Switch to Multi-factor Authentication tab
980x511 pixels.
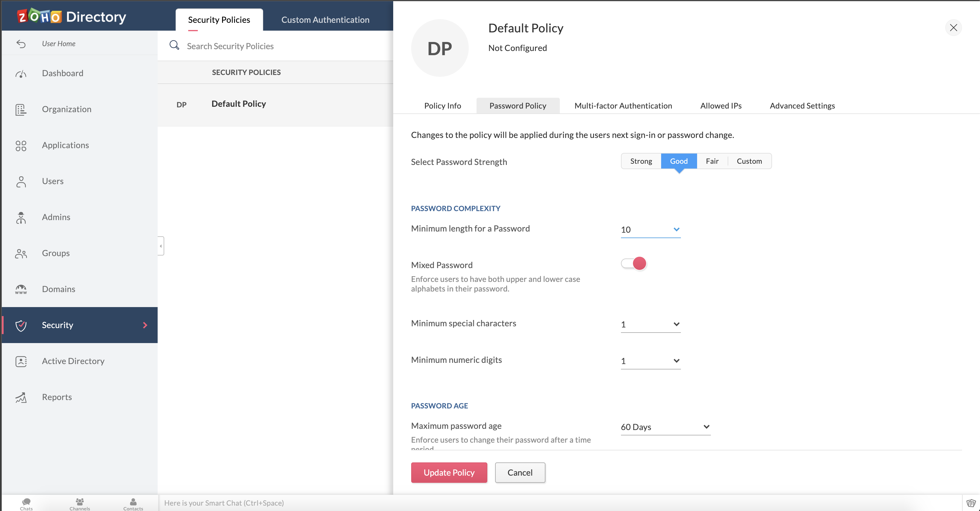click(623, 106)
